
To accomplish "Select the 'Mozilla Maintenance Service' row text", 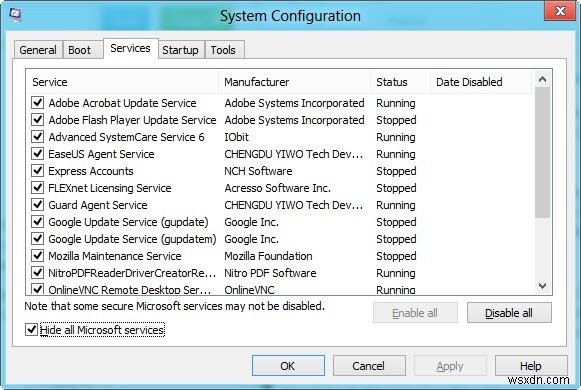I will (x=115, y=256).
